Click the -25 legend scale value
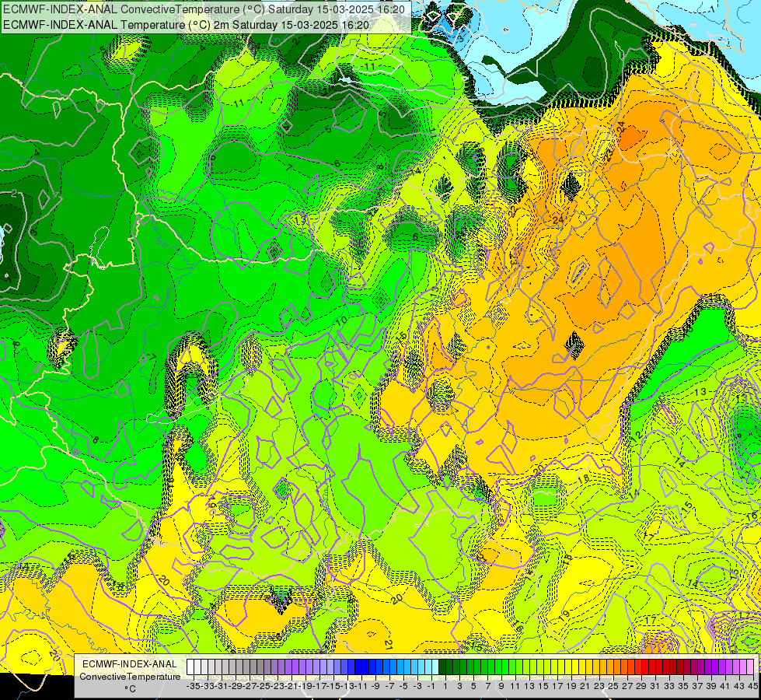Screen dimensions: 761x700 click(x=264, y=686)
